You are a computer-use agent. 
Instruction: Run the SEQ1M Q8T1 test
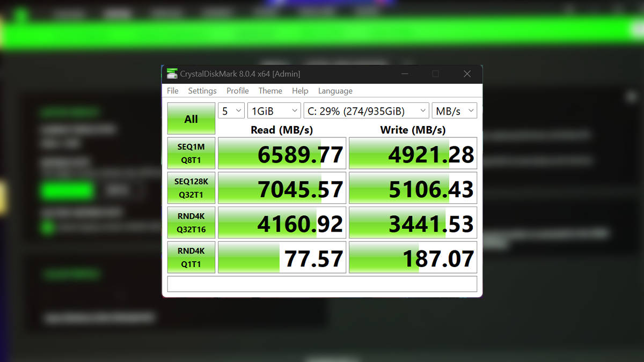click(191, 153)
